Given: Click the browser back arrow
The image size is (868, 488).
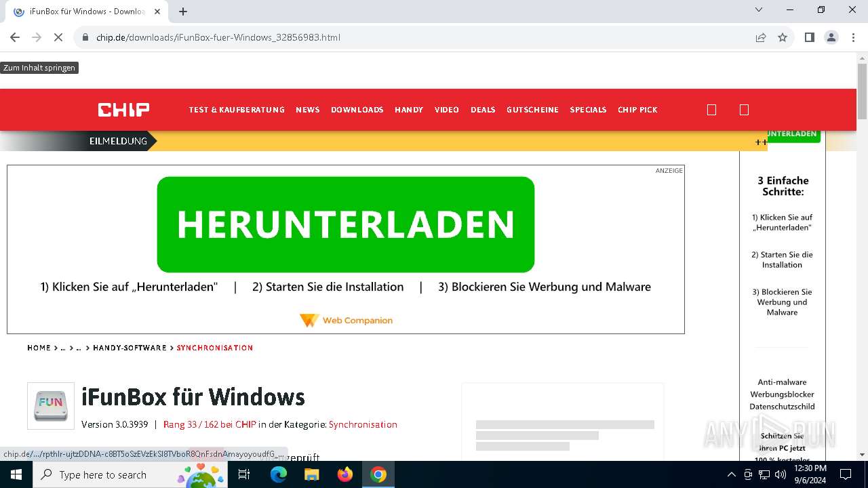Looking at the screenshot, I should (x=15, y=37).
